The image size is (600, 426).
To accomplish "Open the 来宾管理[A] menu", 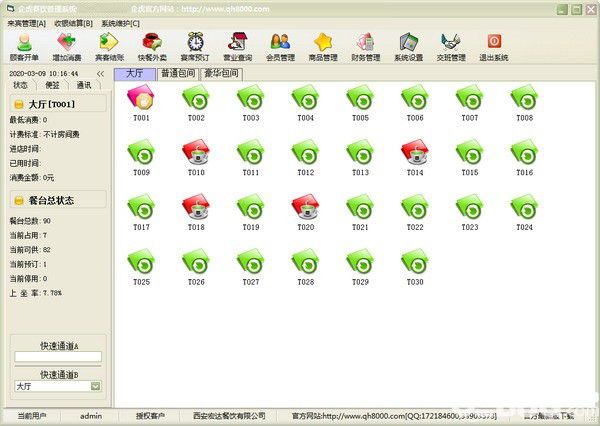I will [x=27, y=23].
